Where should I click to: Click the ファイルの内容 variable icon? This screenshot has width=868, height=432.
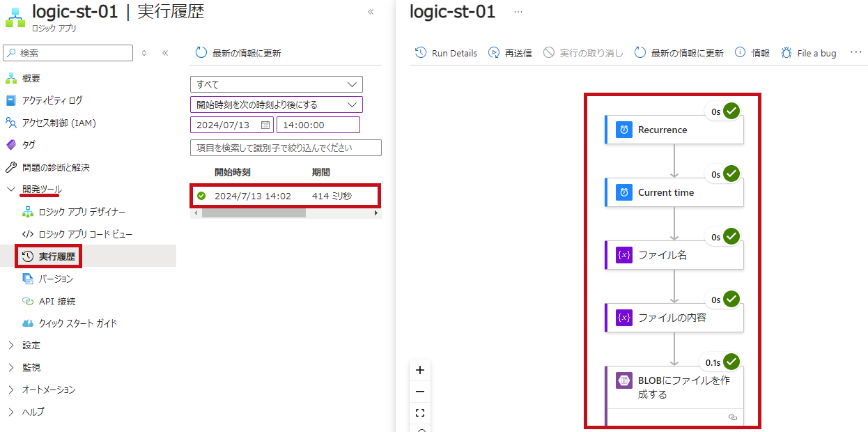pos(624,318)
